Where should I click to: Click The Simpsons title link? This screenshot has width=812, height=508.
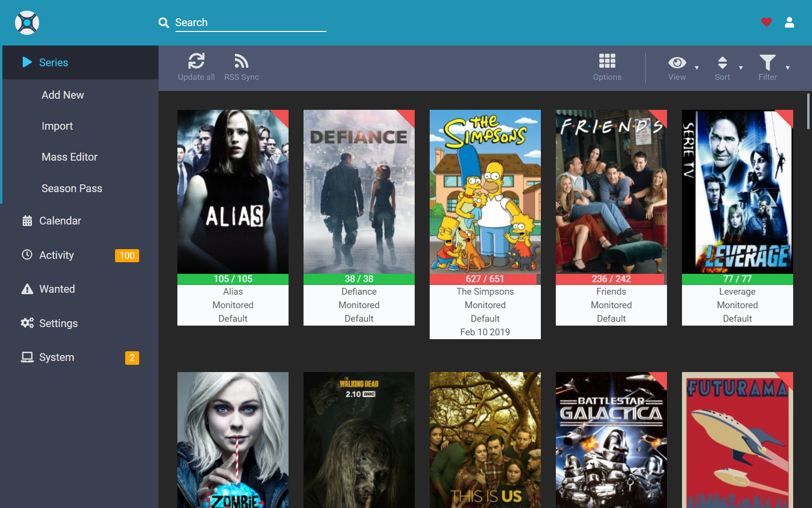coord(485,292)
